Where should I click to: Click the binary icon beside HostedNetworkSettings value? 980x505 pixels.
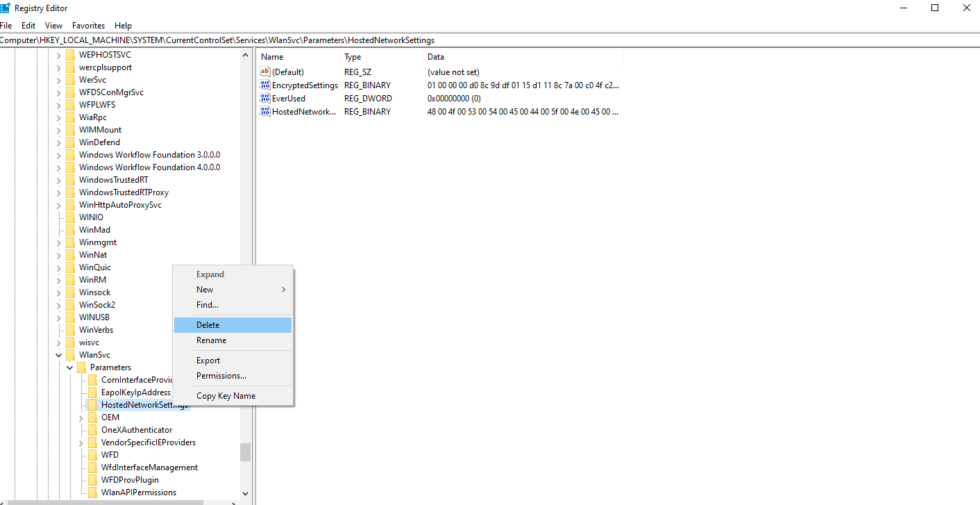coord(264,111)
